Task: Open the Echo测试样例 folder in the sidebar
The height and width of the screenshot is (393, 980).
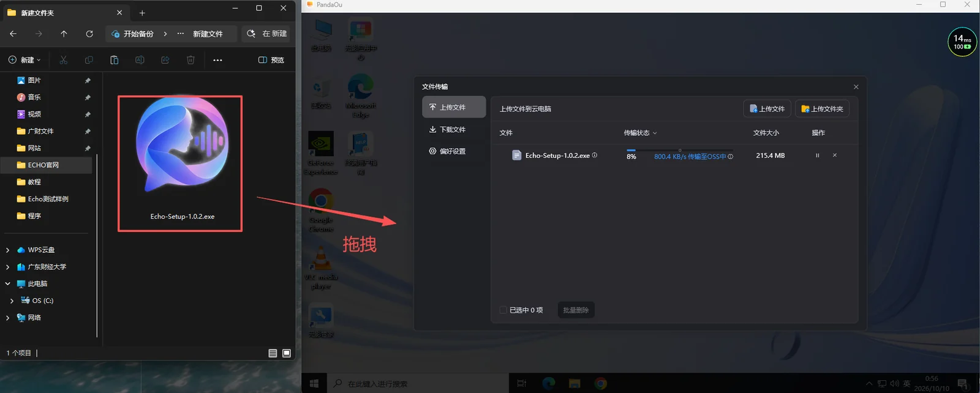Action: click(48, 199)
